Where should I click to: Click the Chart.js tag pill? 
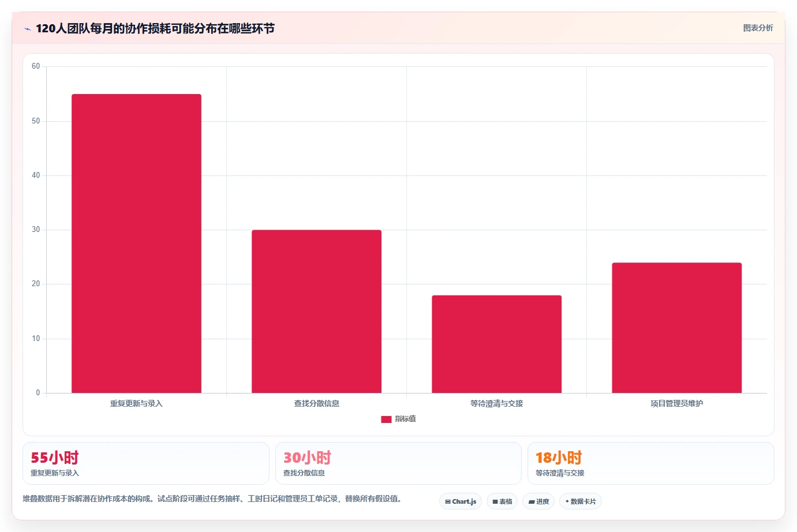461,501
